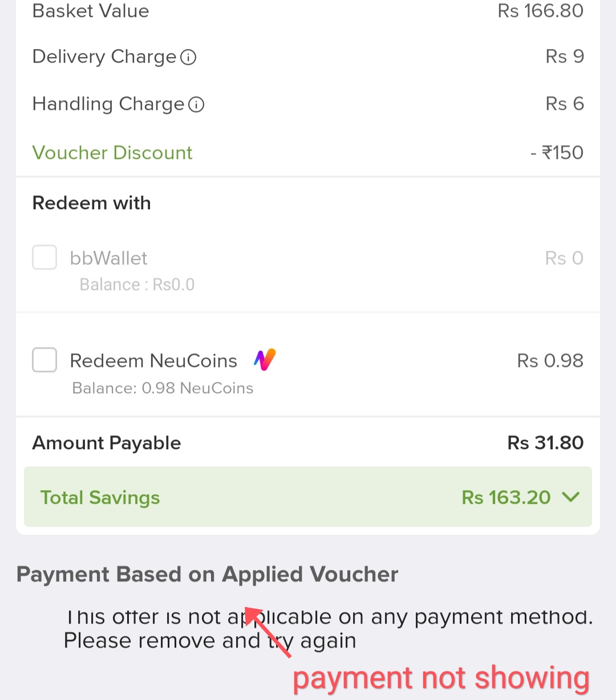Tap the NeuCoins balance 0.98 text
This screenshot has width=616, height=700.
163,388
